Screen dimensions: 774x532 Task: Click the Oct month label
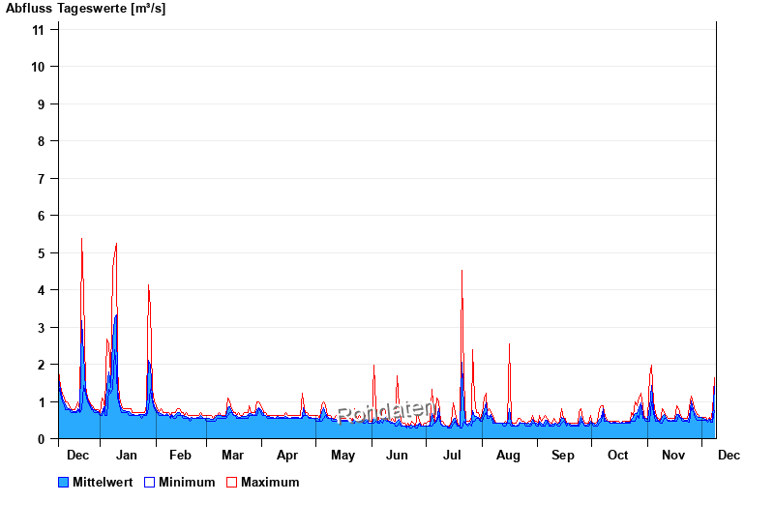pos(617,455)
